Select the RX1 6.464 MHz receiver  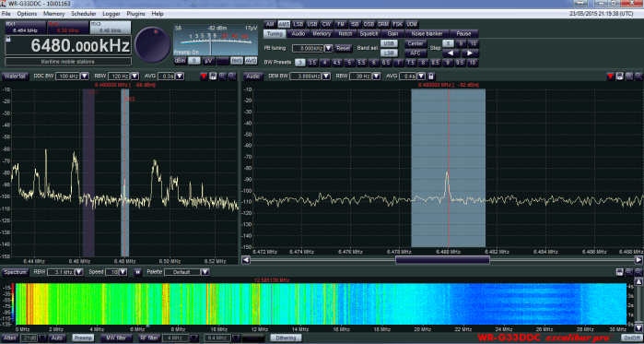25,28
